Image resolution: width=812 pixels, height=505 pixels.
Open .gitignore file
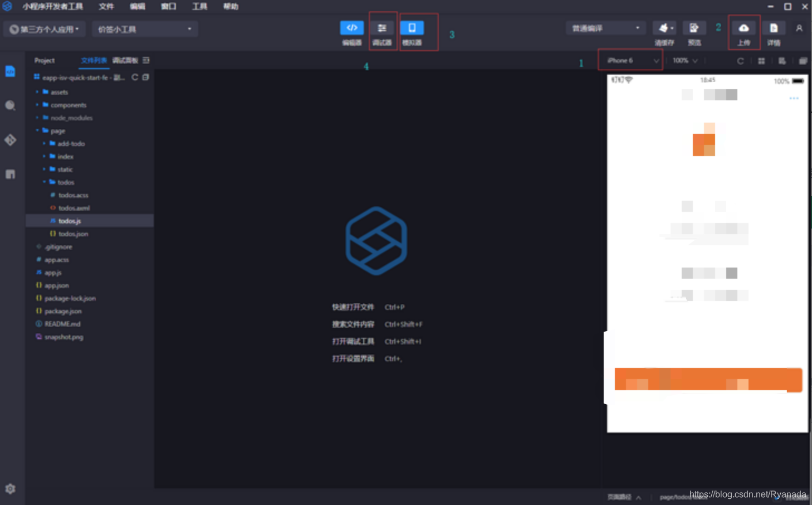[58, 247]
